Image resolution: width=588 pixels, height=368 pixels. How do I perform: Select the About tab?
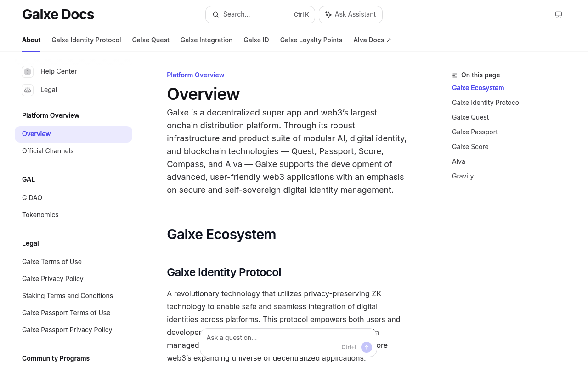[31, 40]
